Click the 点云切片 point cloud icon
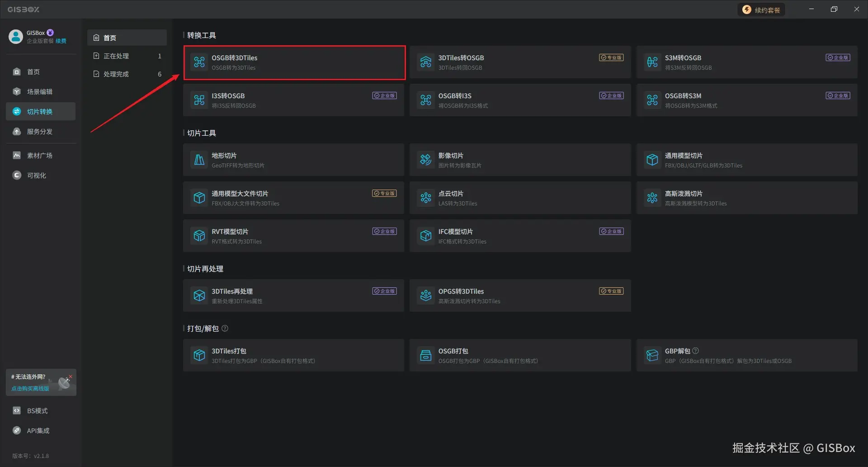868x467 pixels. (426, 198)
